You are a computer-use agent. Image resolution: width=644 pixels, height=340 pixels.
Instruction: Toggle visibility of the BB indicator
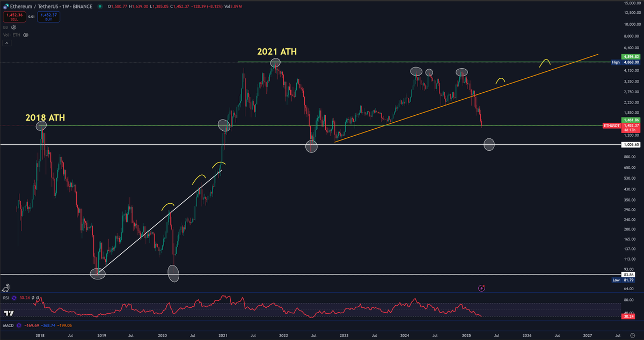14,27
